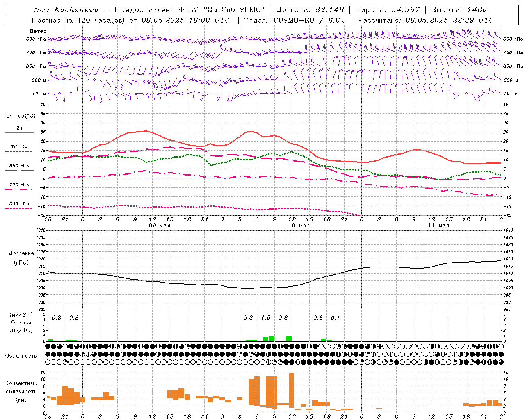
Task: Click the -20 value on left temperature axis
Action: pyautogui.click(x=41, y=215)
